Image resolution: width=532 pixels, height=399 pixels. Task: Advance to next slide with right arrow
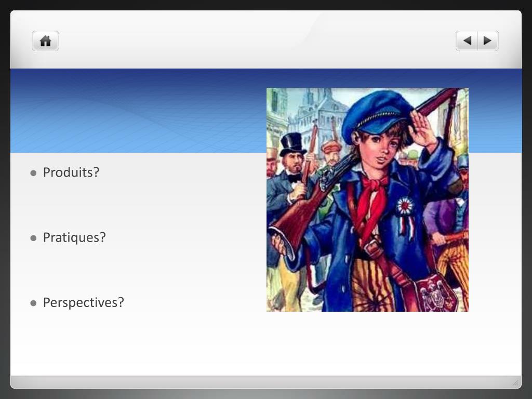488,41
